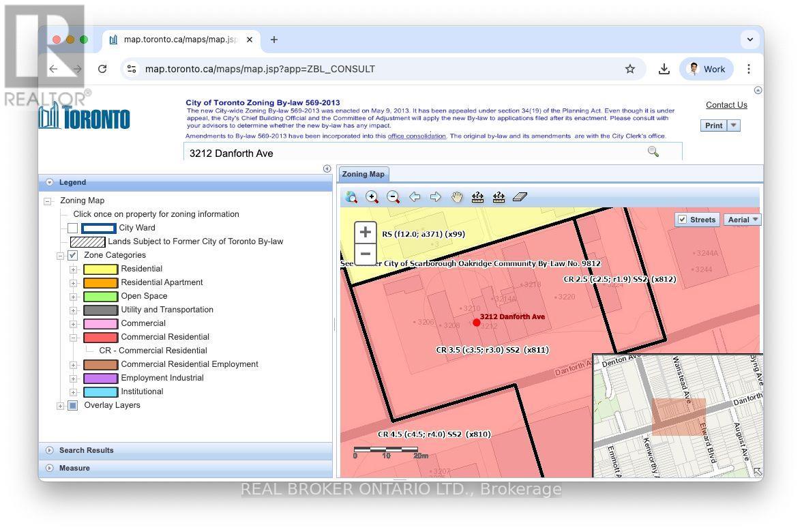The width and height of the screenshot is (802, 532).
Task: Click the Commercial Residential red swatch
Action: coord(100,337)
